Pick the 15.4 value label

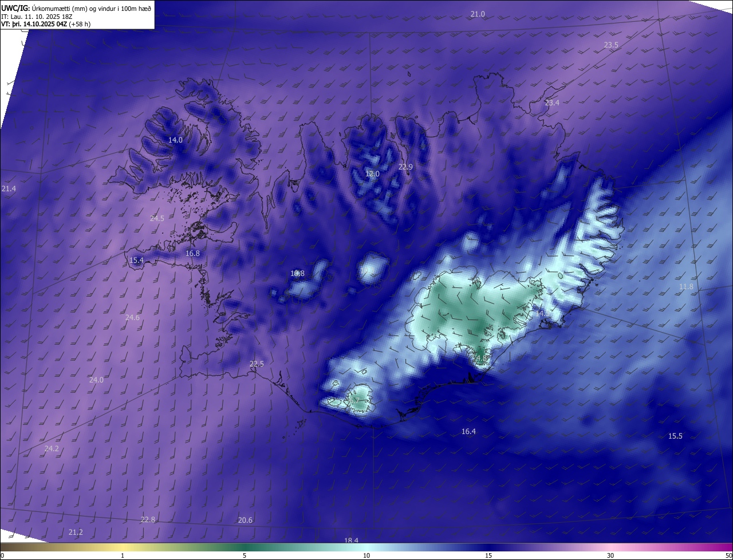point(136,260)
